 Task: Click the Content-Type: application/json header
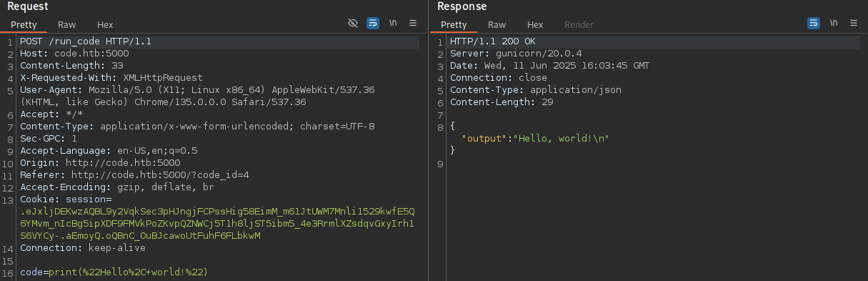point(536,90)
